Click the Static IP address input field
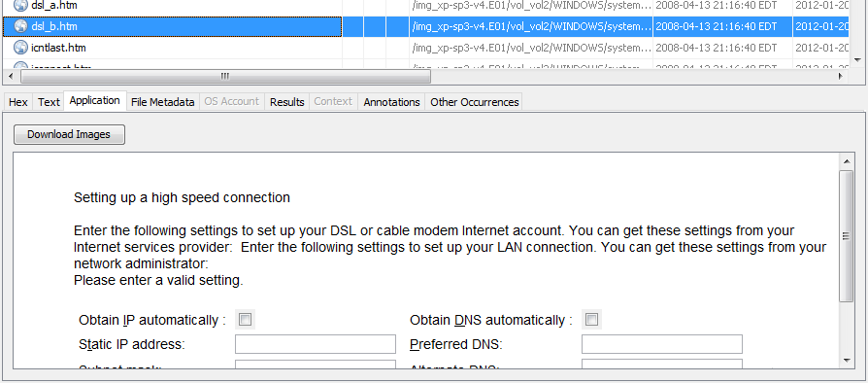 [x=316, y=344]
